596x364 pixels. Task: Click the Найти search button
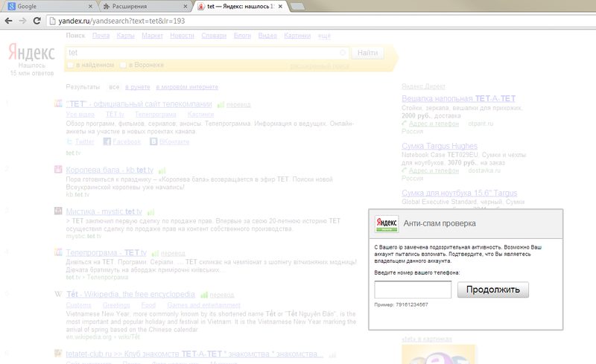[x=367, y=53]
